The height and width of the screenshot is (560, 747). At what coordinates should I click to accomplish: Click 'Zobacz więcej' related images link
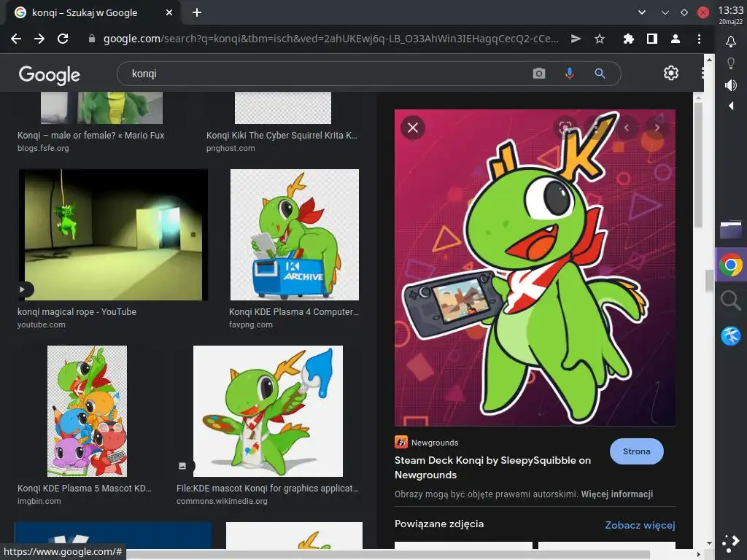[x=640, y=525]
